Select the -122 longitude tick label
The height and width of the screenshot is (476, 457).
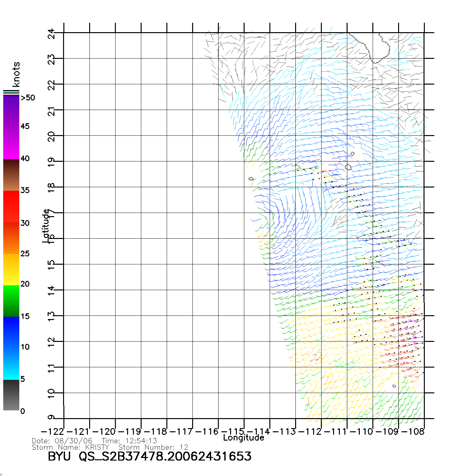52,431
